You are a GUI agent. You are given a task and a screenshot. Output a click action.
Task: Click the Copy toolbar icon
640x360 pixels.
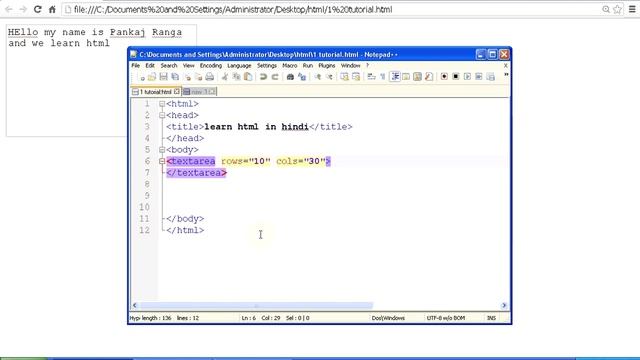236,76
